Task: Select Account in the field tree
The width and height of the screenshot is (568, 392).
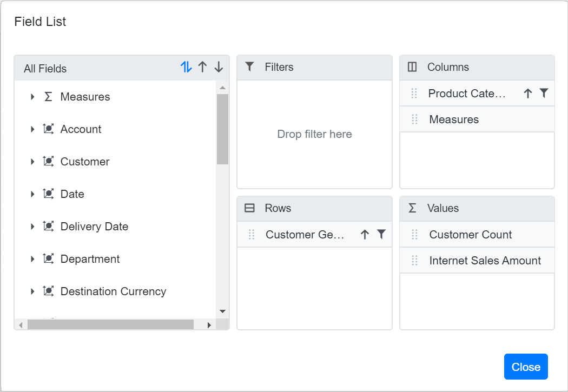Action: [81, 129]
